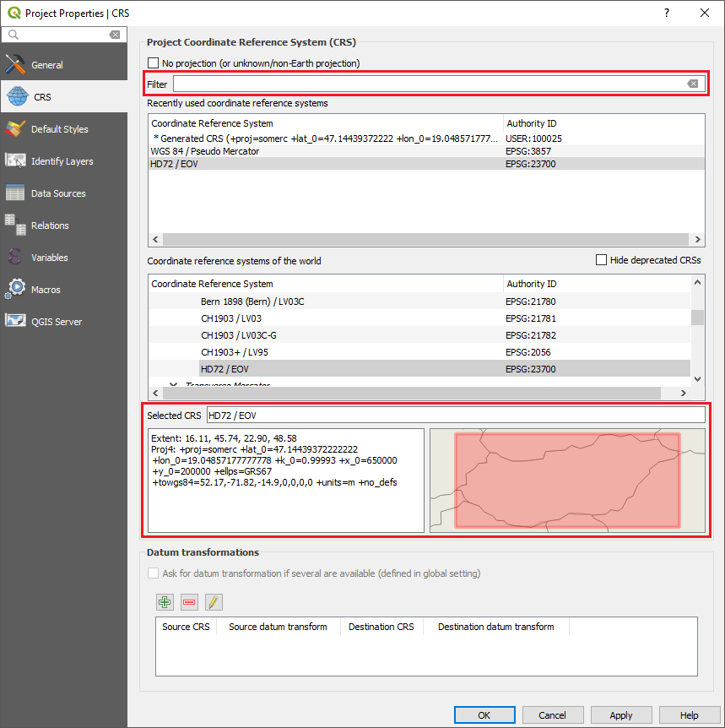The height and width of the screenshot is (728, 725).
Task: Click the green add datum transformation icon
Action: click(165, 602)
